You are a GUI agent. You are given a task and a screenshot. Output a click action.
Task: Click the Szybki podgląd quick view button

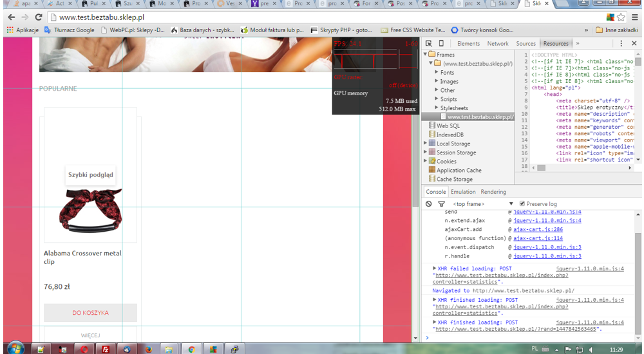click(90, 174)
